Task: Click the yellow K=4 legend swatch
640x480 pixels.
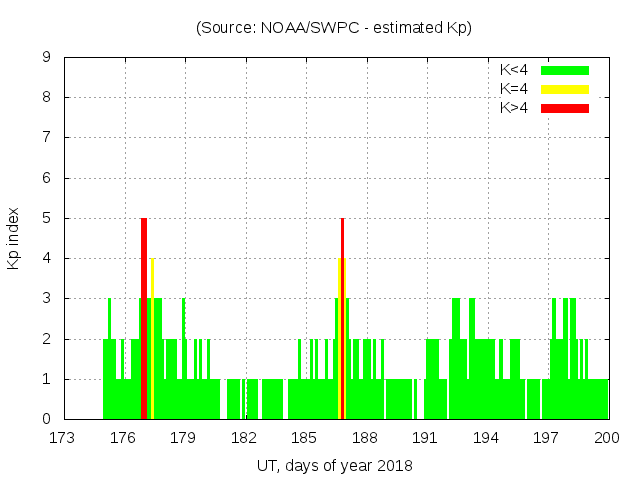Action: click(x=565, y=89)
